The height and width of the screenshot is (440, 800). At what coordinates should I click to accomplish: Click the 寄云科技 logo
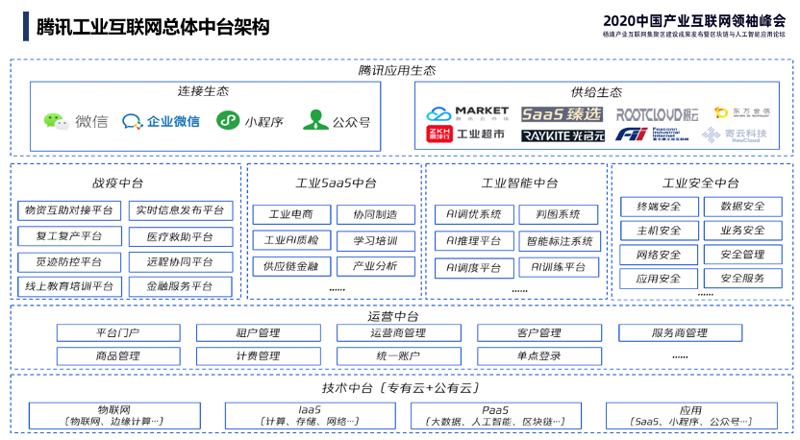(x=734, y=135)
